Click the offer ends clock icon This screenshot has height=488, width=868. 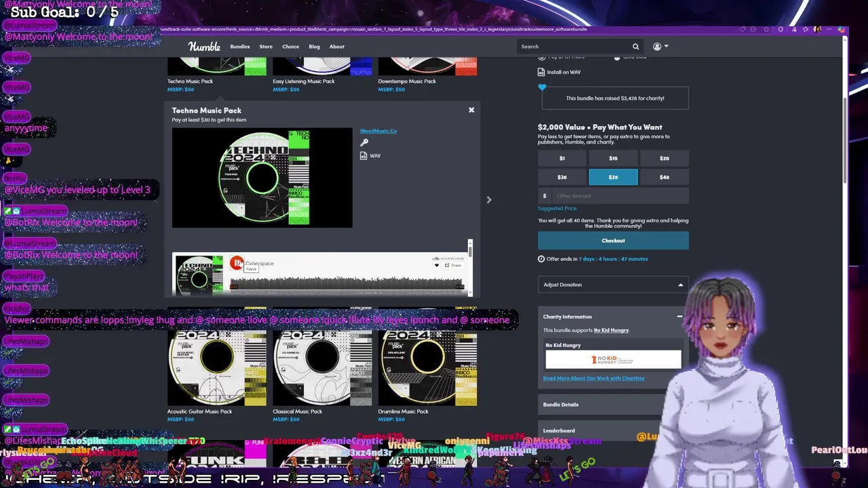tap(541, 259)
